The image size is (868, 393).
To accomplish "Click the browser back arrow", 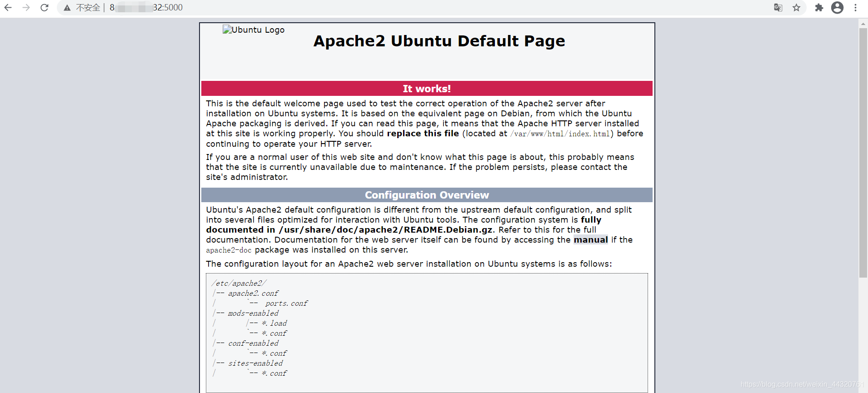I will tap(8, 8).
